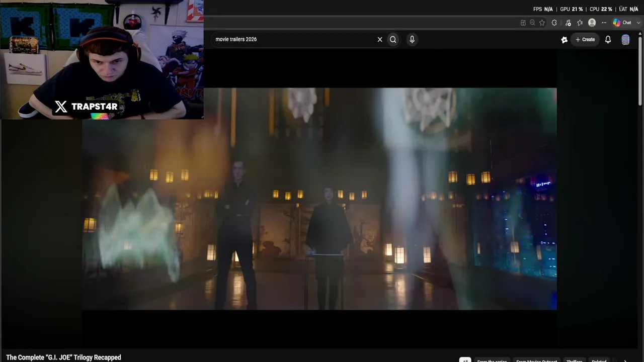Image resolution: width=644 pixels, height=362 pixels.
Task: Open the Create menu
Action: pyautogui.click(x=585, y=39)
